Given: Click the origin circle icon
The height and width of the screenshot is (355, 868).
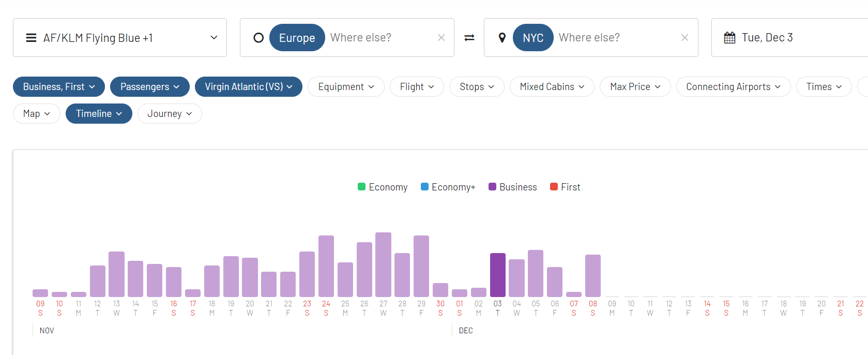Looking at the screenshot, I should (x=258, y=38).
